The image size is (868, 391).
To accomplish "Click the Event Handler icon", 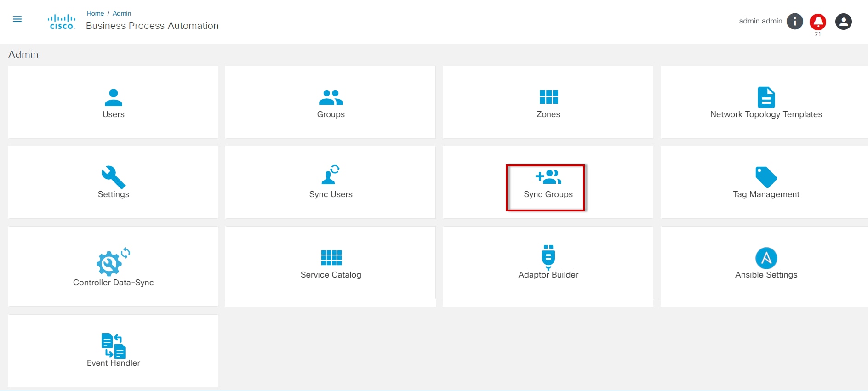I will (x=114, y=346).
